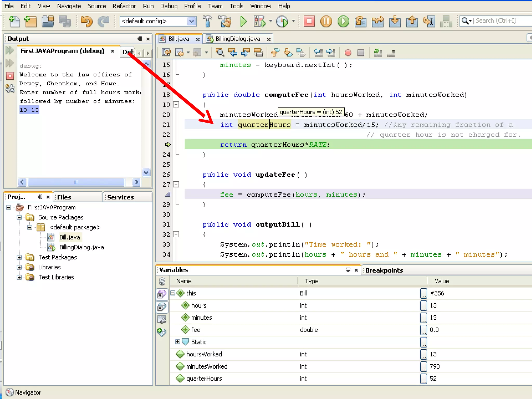Screen dimensions: 532x399
Task: Select Bill.java in the project tree
Action: (x=69, y=237)
